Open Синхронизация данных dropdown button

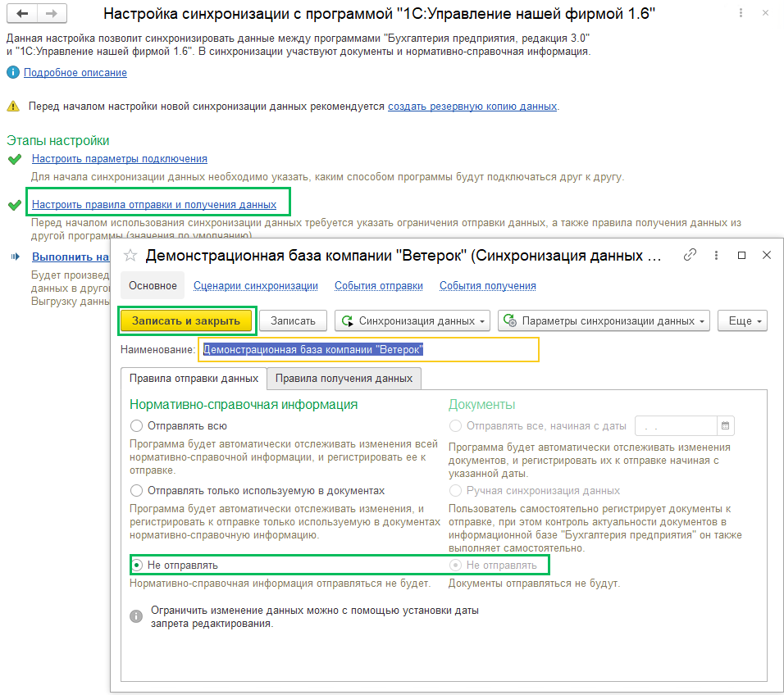413,320
